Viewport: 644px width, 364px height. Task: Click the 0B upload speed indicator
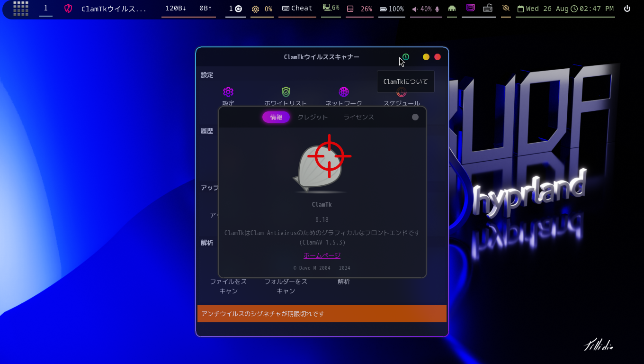tap(206, 8)
